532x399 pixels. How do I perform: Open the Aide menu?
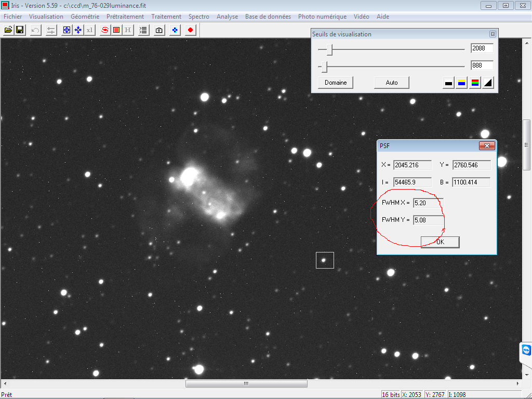point(383,17)
